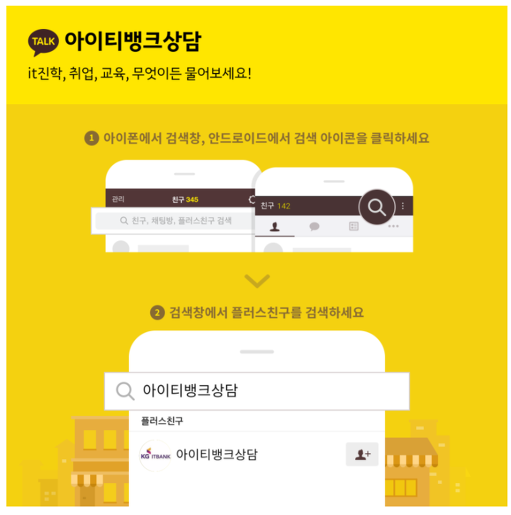Screen dimensions: 511x515
Task: Click the down chevron between steps
Action: [x=257, y=281]
